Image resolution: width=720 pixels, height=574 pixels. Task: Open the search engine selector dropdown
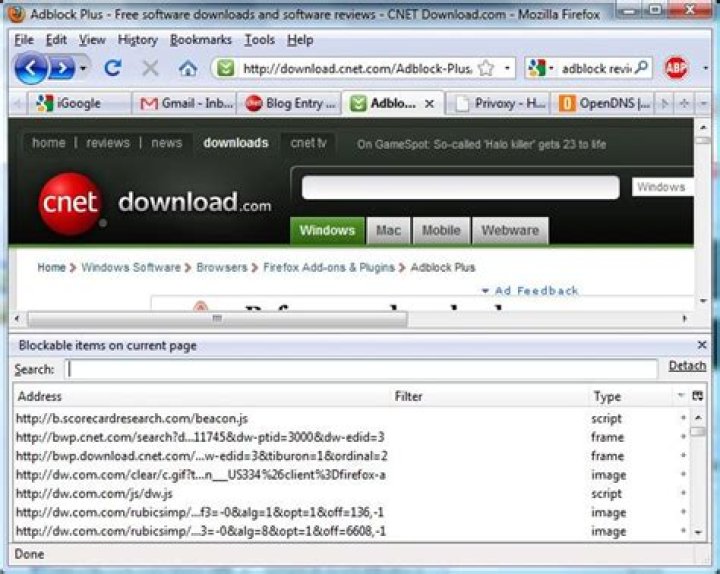[541, 68]
